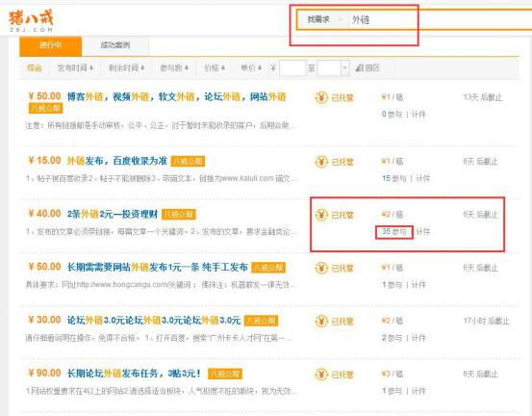Switch to the 成功案例 tab

(115, 45)
